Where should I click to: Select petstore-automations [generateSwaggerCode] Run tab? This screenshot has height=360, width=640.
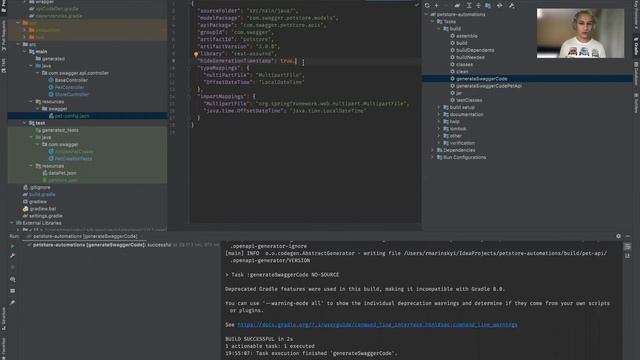point(81,236)
